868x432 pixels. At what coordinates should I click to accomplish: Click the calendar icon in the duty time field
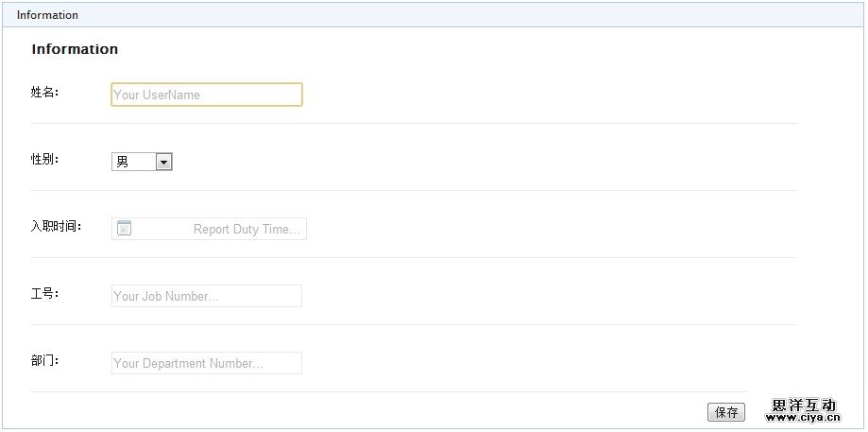124,228
